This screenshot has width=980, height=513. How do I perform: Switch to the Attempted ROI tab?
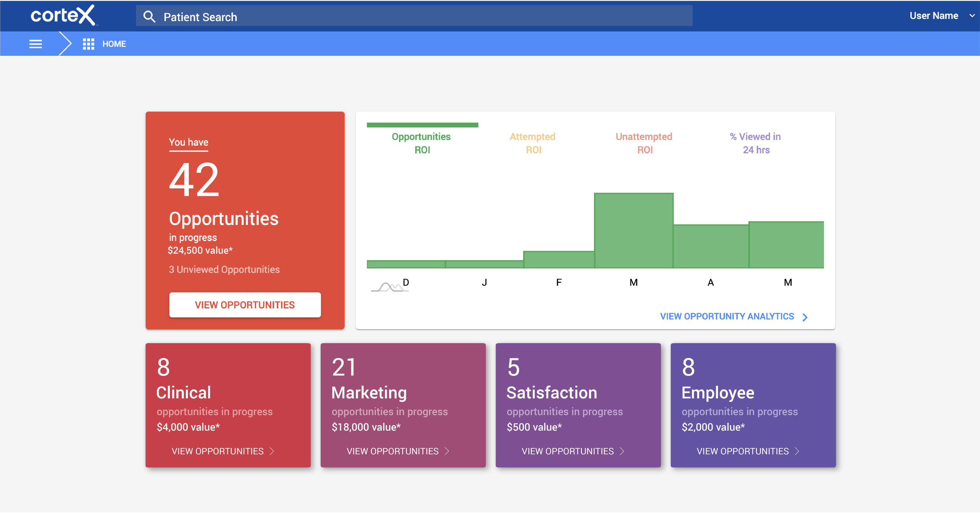pyautogui.click(x=532, y=143)
